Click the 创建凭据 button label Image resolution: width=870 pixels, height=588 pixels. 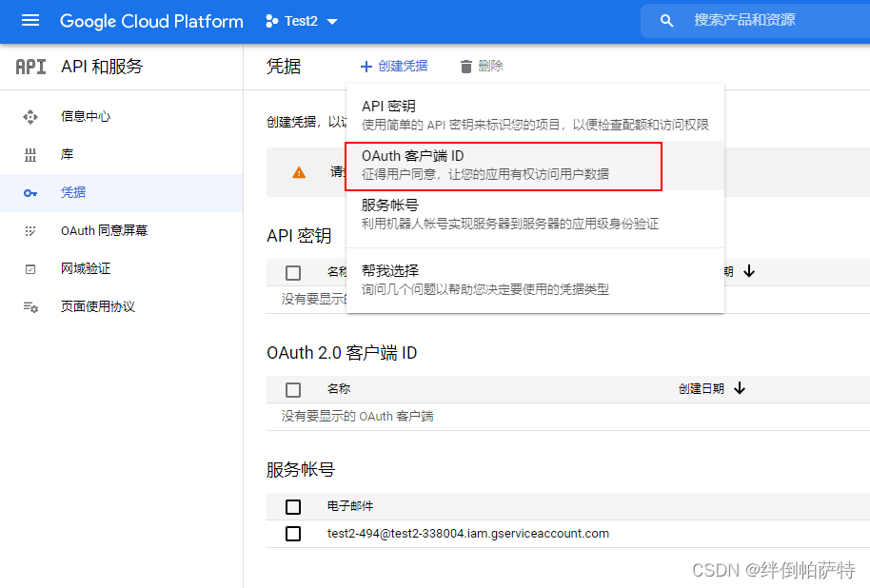click(403, 66)
